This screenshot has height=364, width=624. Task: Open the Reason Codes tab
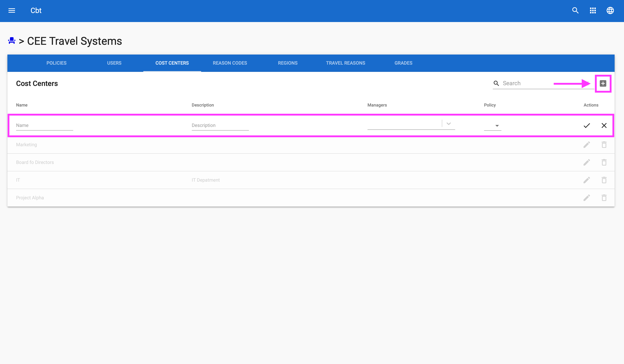pyautogui.click(x=230, y=63)
